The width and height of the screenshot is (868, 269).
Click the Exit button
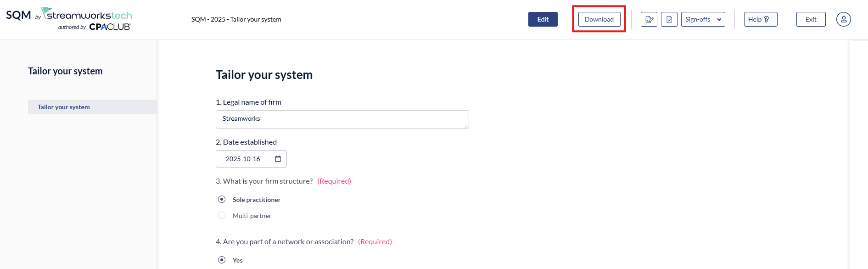(811, 19)
